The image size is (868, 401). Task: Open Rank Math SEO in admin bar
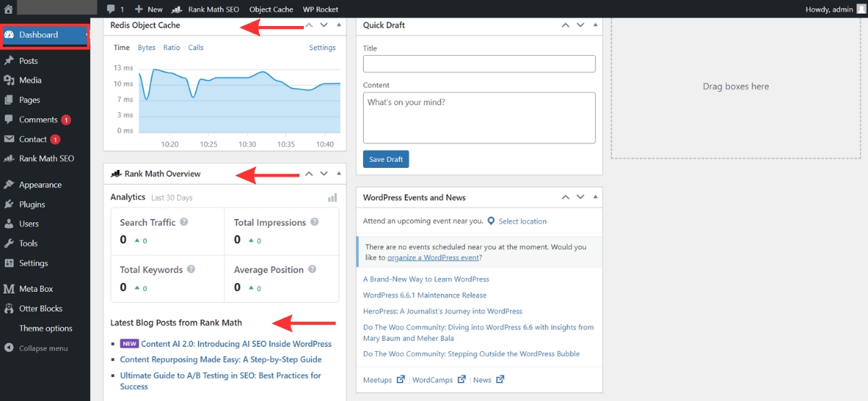206,9
